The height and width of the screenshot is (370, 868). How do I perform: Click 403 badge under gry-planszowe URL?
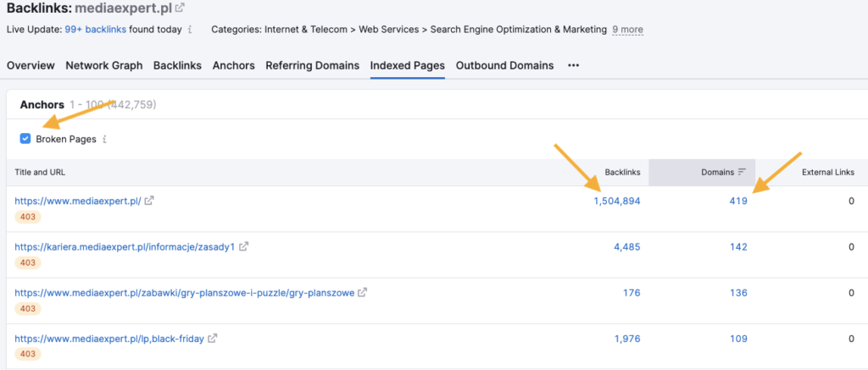pos(28,308)
